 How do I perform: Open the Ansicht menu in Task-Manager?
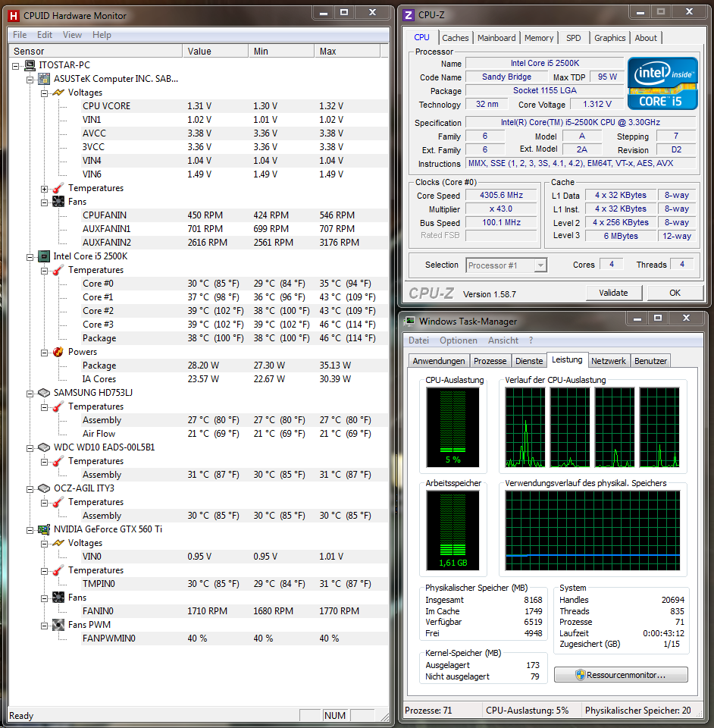pyautogui.click(x=503, y=340)
